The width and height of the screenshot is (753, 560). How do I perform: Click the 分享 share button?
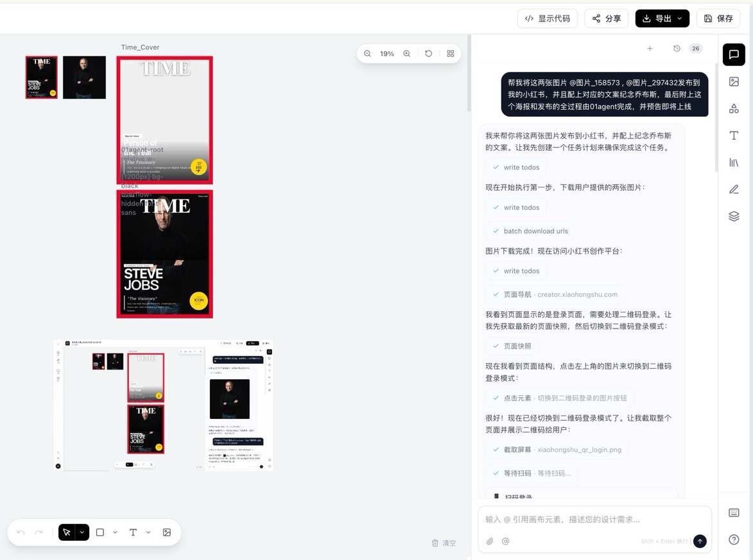point(607,19)
